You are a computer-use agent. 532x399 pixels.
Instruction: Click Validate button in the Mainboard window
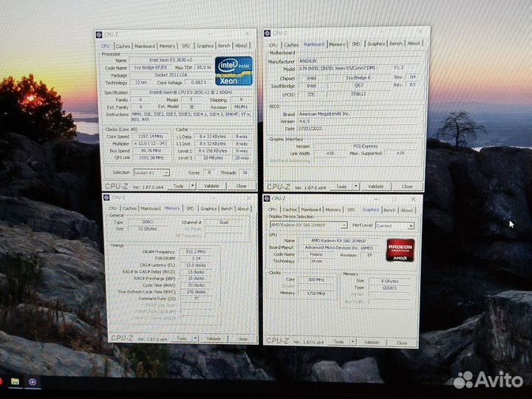coord(375,186)
